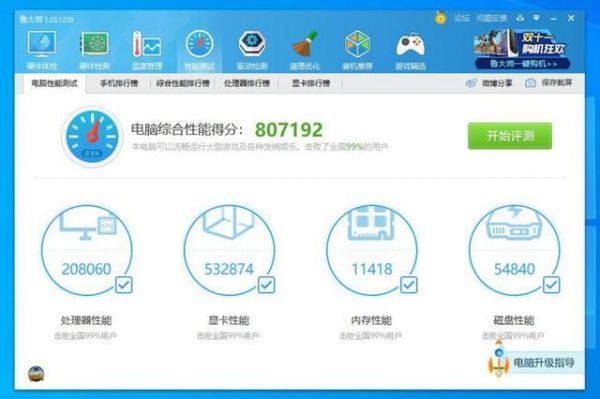Click the memory score 11418

(x=372, y=269)
